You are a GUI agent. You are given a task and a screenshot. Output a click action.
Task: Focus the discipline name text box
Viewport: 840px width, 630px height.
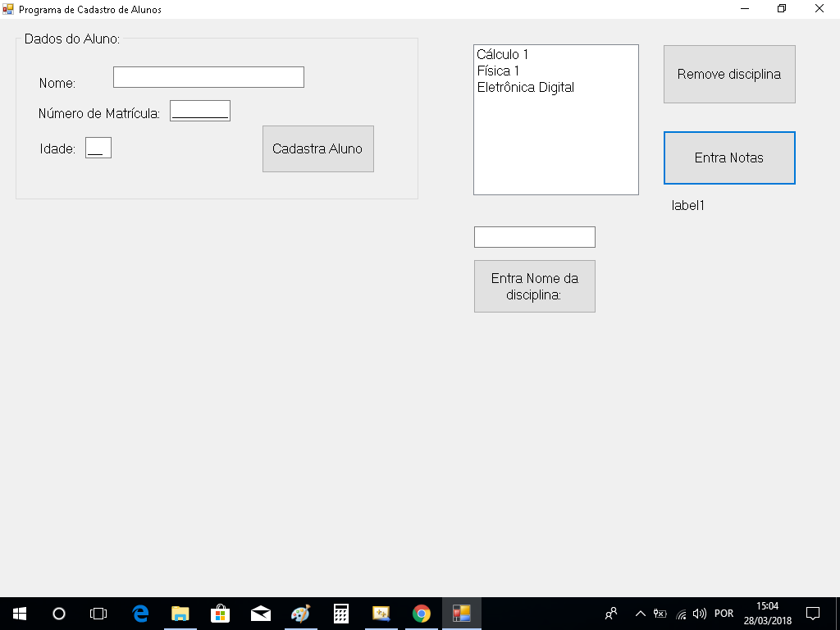coord(534,237)
